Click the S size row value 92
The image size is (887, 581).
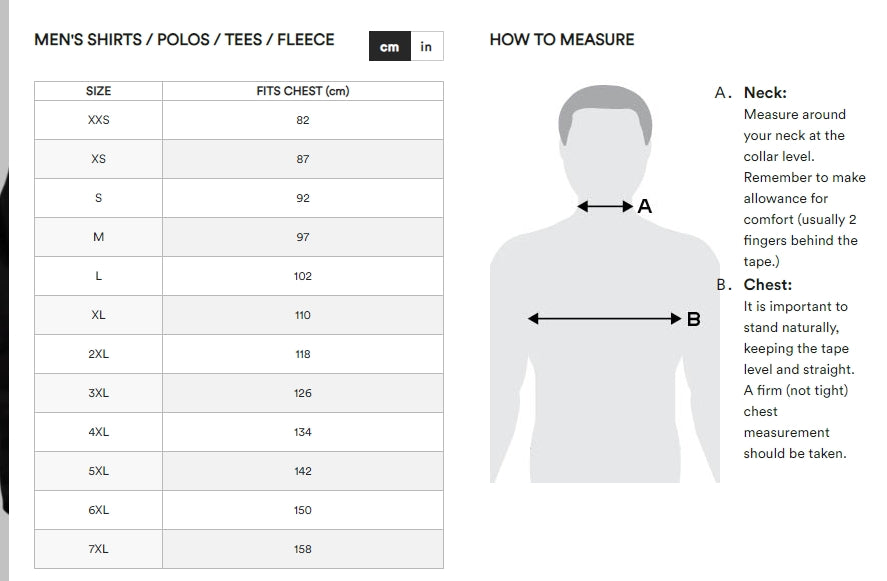(x=303, y=198)
